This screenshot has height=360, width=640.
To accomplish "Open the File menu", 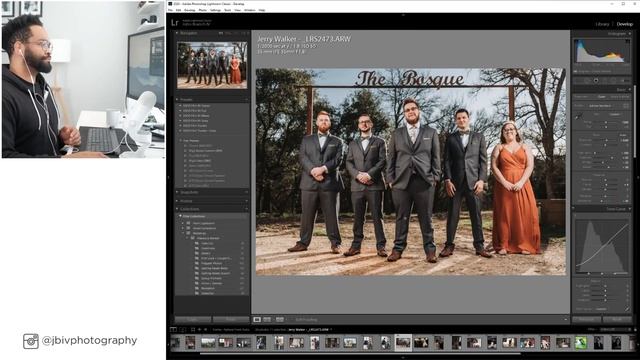I will click(x=171, y=10).
